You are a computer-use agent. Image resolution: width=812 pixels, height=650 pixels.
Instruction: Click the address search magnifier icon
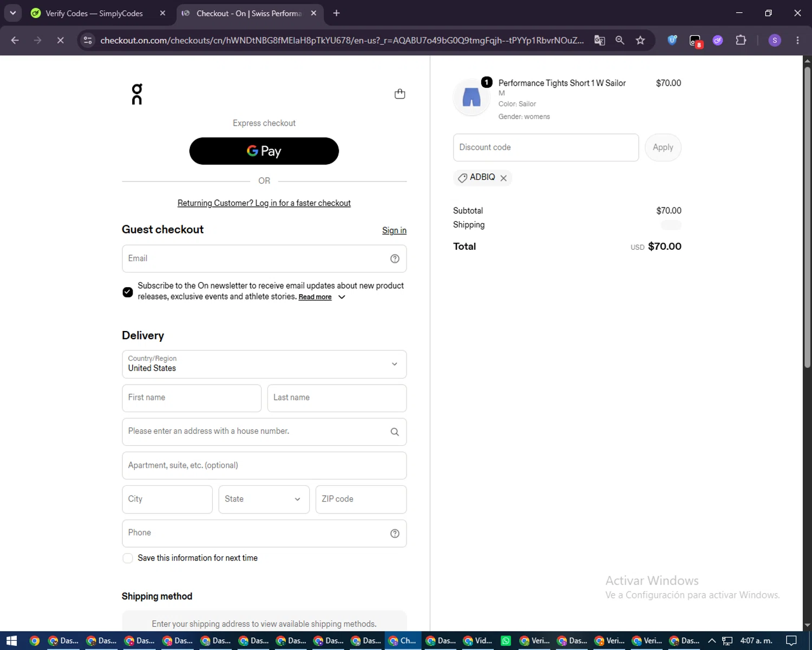coord(395,432)
